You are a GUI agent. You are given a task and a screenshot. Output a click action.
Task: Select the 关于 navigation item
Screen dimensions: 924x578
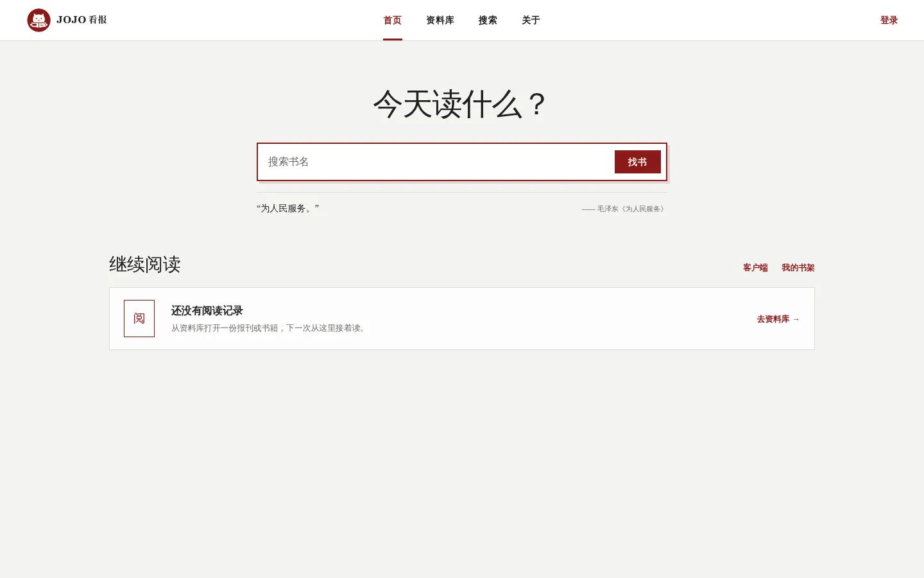(531, 20)
